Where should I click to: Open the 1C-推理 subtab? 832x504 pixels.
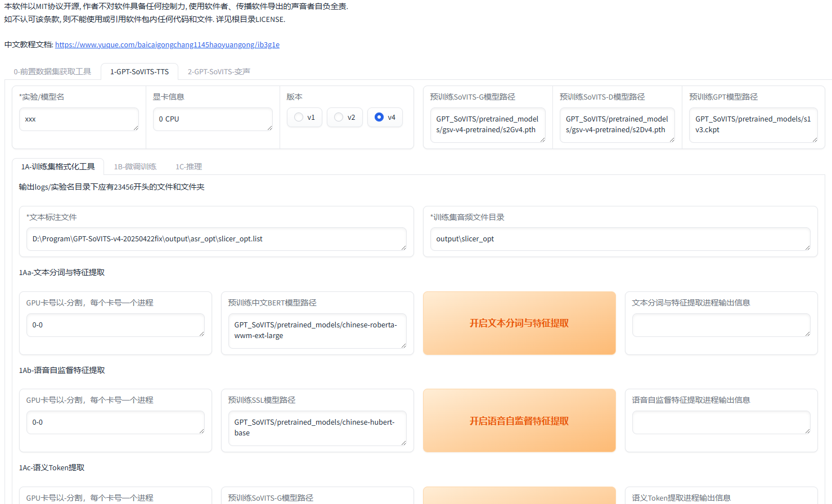[188, 166]
